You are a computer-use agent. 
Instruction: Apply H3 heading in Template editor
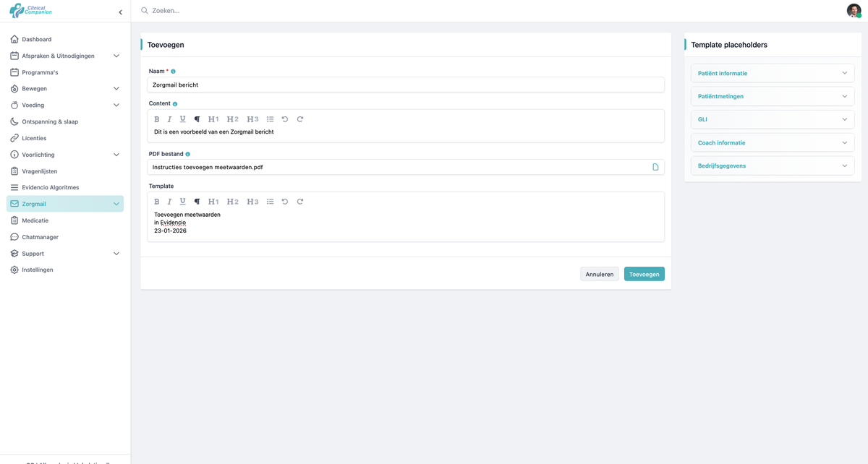click(x=252, y=202)
